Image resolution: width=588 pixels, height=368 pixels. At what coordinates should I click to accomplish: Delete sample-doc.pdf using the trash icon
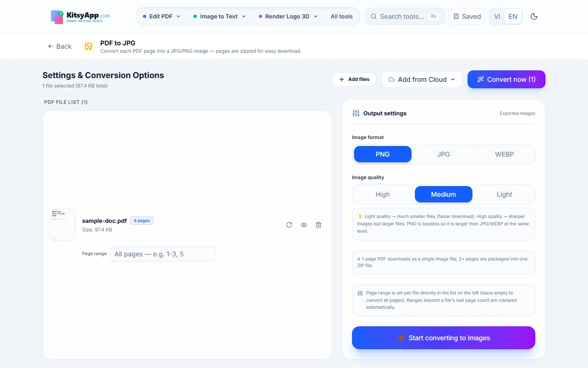tap(318, 225)
